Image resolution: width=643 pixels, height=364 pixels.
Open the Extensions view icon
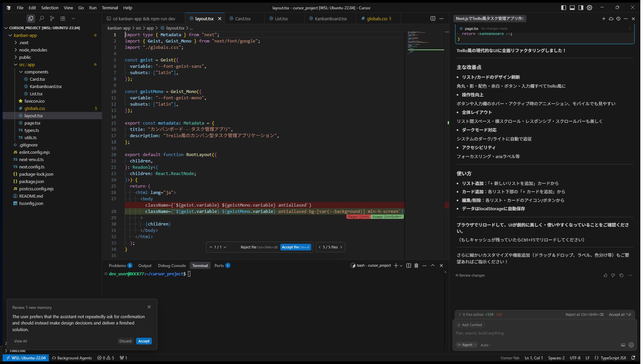pyautogui.click(x=63, y=19)
